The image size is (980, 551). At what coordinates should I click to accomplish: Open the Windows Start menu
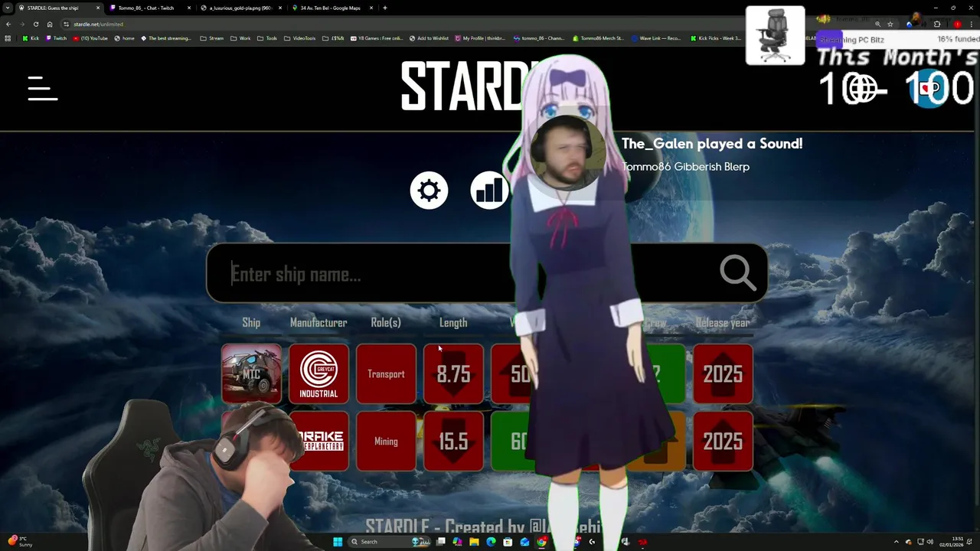point(338,542)
